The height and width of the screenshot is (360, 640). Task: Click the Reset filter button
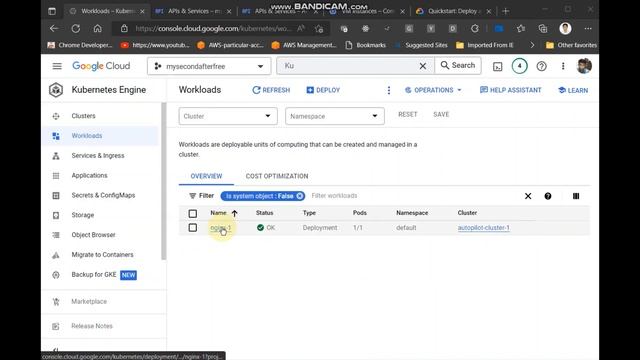click(408, 115)
